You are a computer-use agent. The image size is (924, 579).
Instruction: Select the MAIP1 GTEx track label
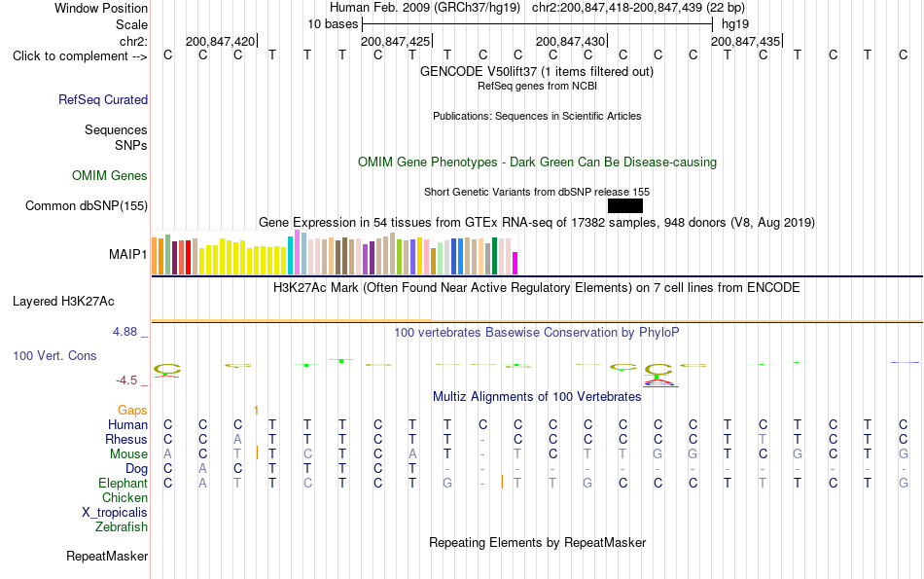(x=127, y=254)
